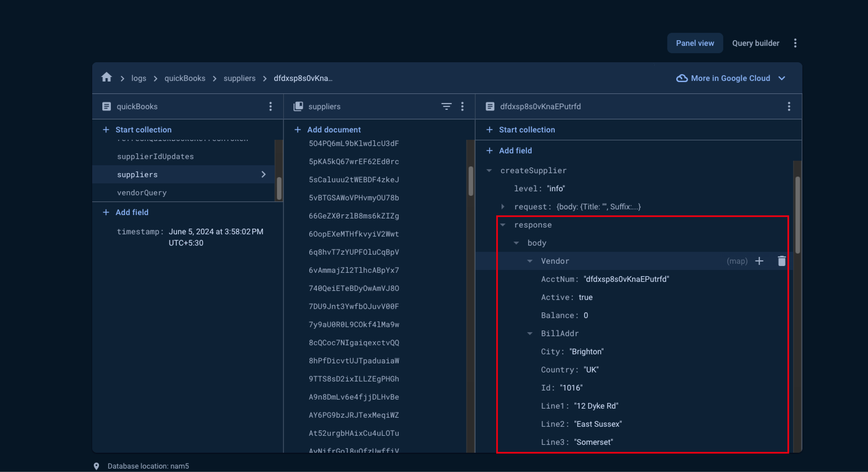Open document 5sCaluuu2tWEBDF4zkeJ
Screen dimensions: 868x472
[x=354, y=180]
